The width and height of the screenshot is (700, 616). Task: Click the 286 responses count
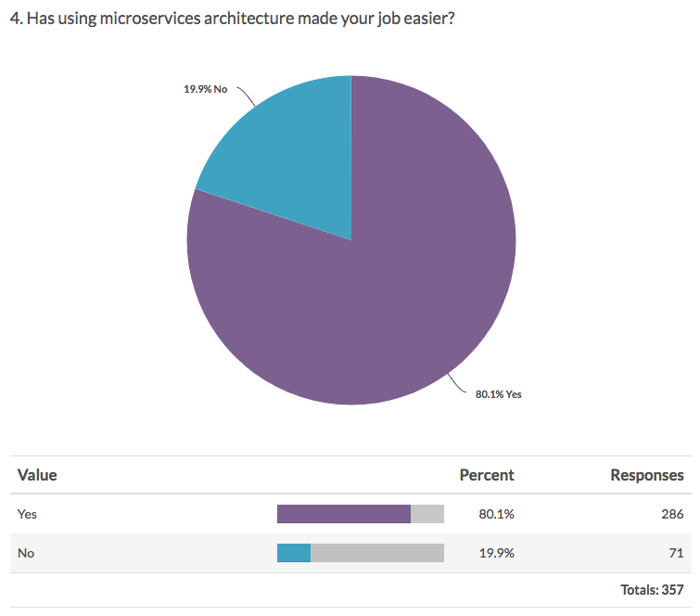[673, 514]
